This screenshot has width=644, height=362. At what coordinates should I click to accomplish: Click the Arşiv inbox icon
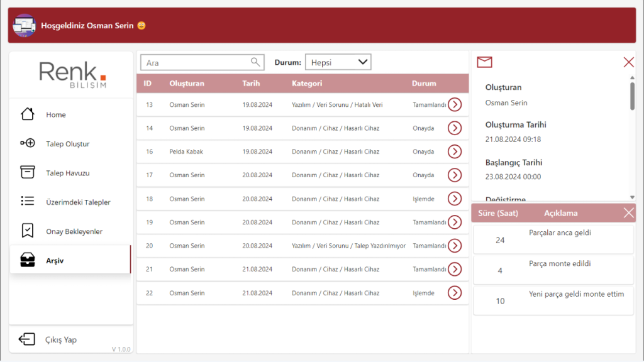[28, 260]
